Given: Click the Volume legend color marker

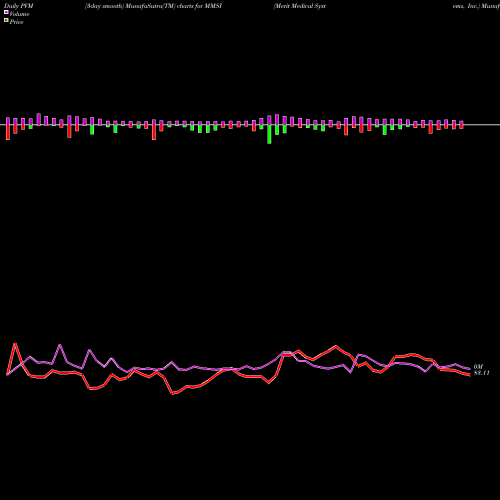Looking at the screenshot, I should tap(6, 13).
